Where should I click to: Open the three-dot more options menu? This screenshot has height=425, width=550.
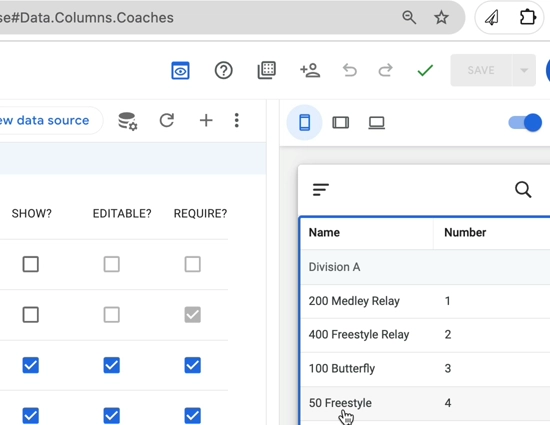(237, 120)
